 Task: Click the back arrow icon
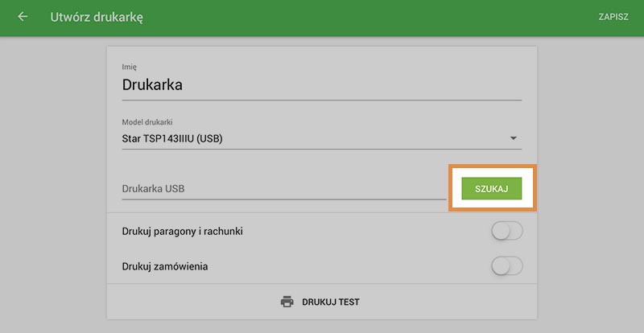pos(23,16)
